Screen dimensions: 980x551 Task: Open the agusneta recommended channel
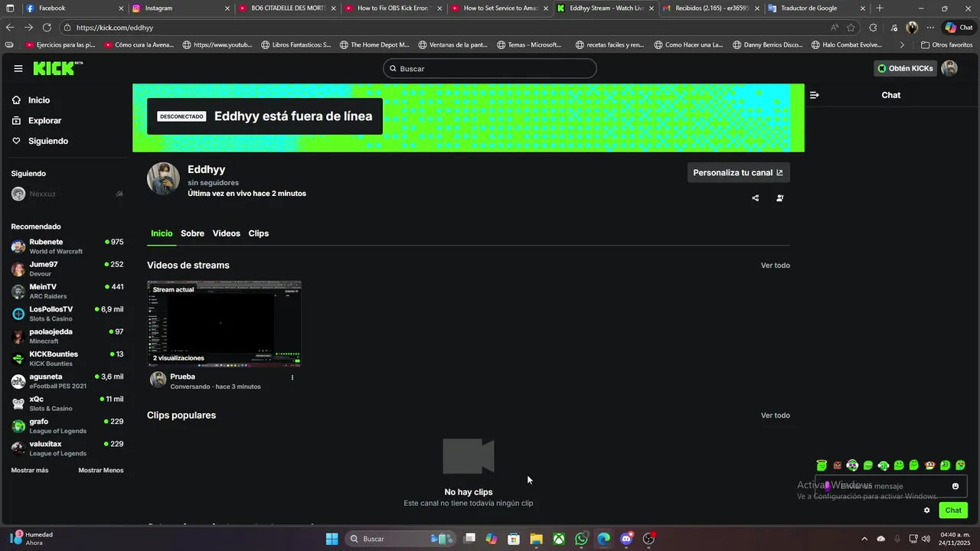(x=67, y=381)
